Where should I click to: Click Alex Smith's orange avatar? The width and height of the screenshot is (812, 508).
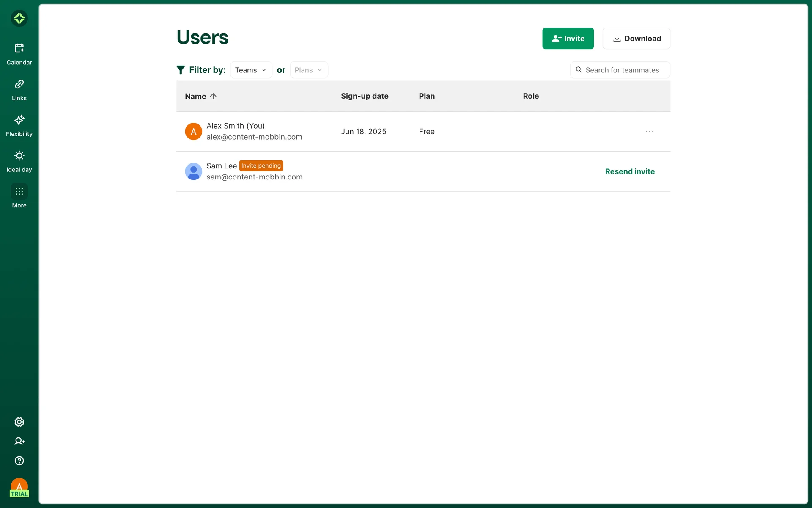point(193,132)
